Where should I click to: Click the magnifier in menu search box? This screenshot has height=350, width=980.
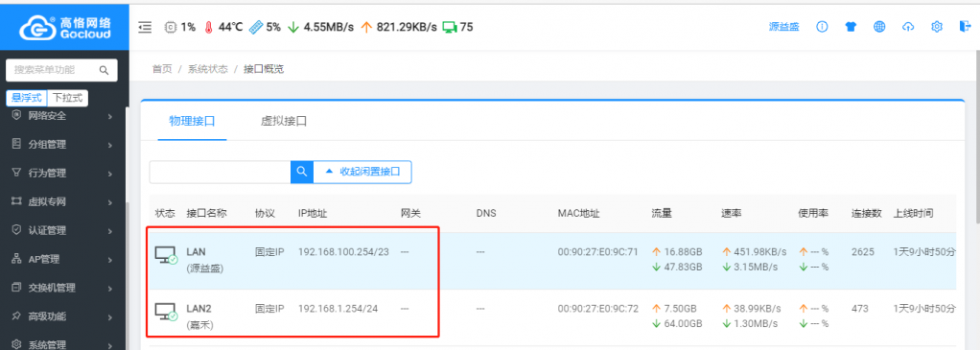pos(105,70)
